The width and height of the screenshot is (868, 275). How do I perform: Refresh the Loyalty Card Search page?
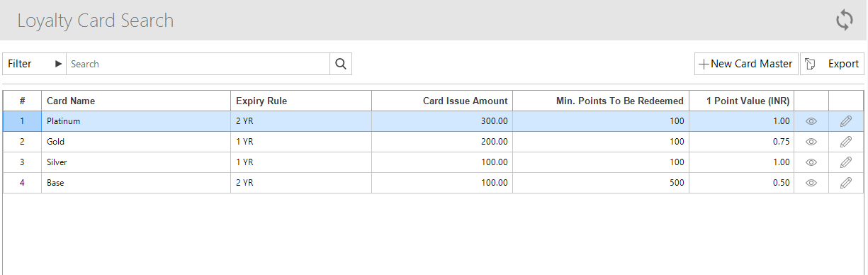[x=844, y=20]
